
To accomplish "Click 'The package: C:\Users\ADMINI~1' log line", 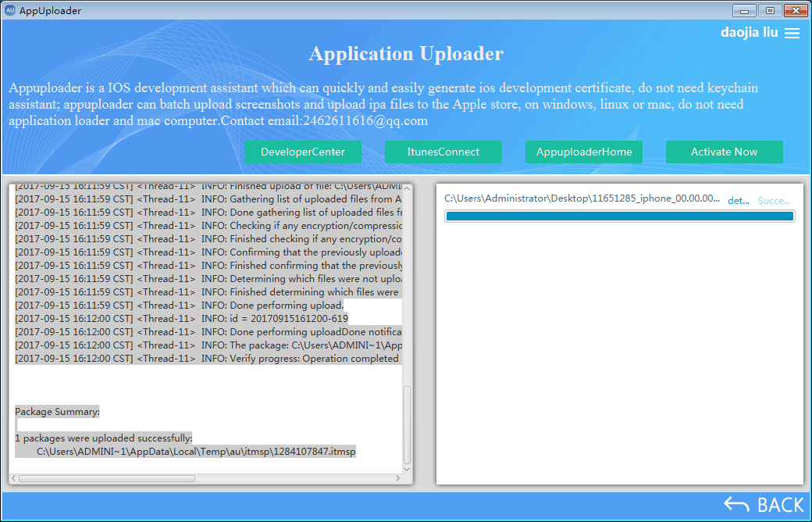I will point(208,345).
